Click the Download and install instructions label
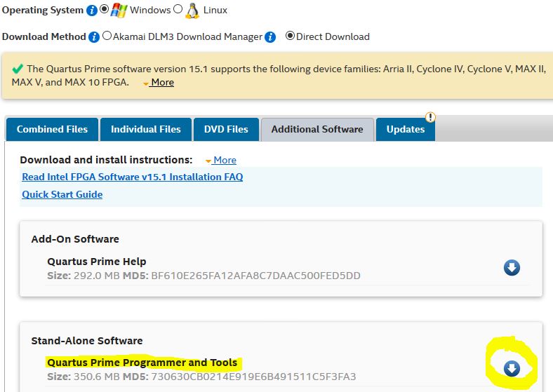 pos(106,160)
